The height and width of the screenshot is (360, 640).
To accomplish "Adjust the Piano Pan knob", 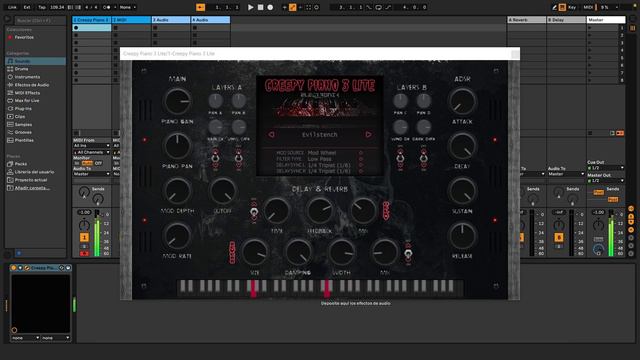I will click(x=178, y=146).
